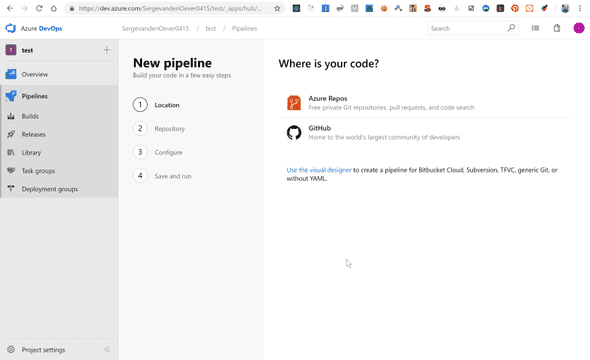Image resolution: width=590 pixels, height=360 pixels.
Task: Open the Pipelines breadcrumb link
Action: 245,28
